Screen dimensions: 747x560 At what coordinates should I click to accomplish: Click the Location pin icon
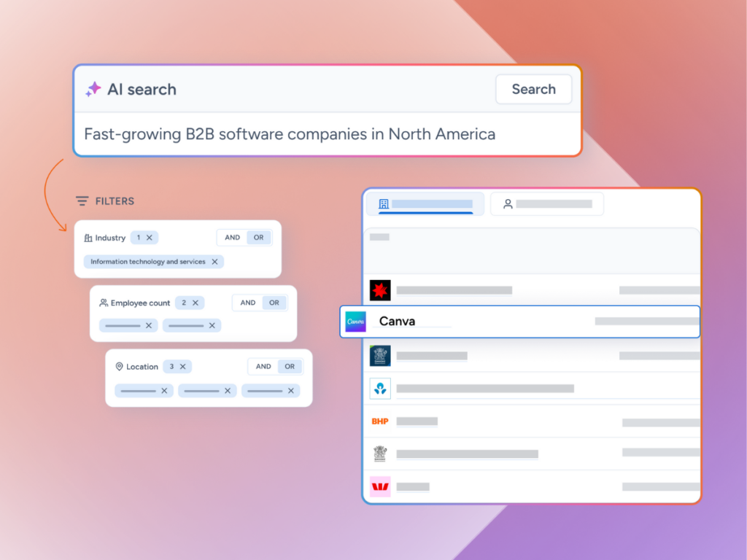coord(119,367)
